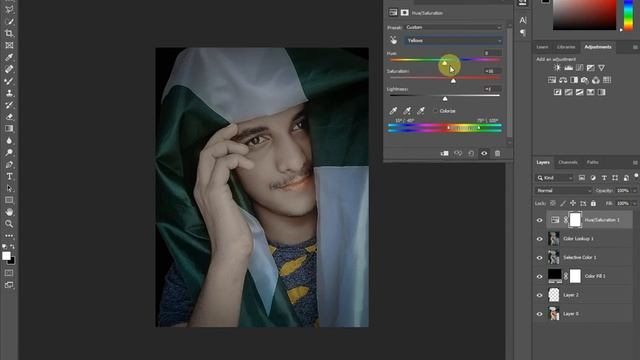Select the Horizontal Type tool

coord(9,176)
